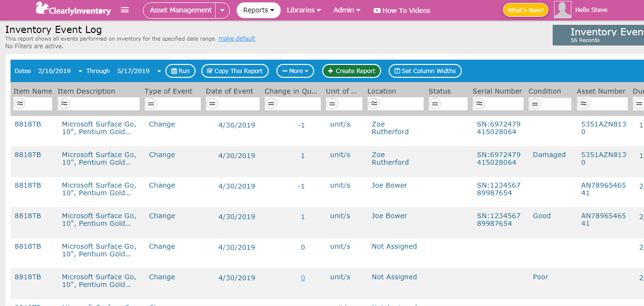
Task: Open the hamburger menu next to the logo
Action: [x=124, y=10]
